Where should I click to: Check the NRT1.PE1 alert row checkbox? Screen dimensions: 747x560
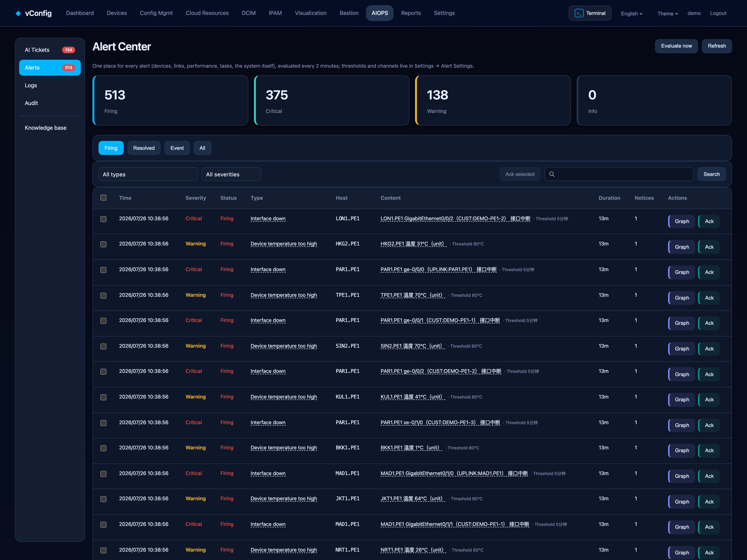coord(103,550)
